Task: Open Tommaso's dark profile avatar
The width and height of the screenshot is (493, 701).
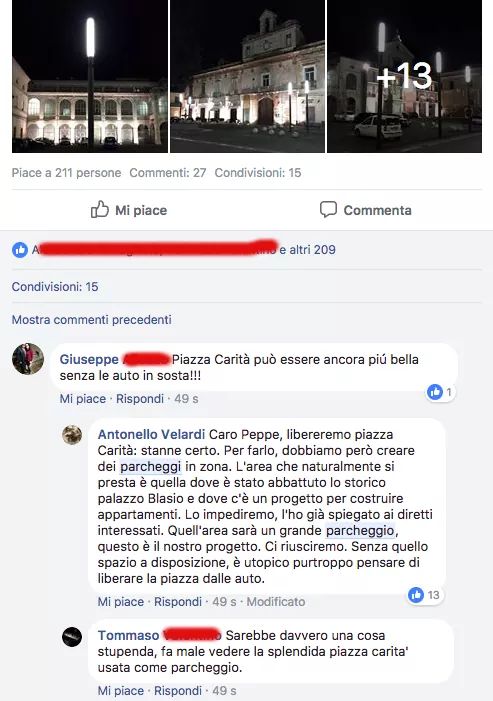Action: 72,637
